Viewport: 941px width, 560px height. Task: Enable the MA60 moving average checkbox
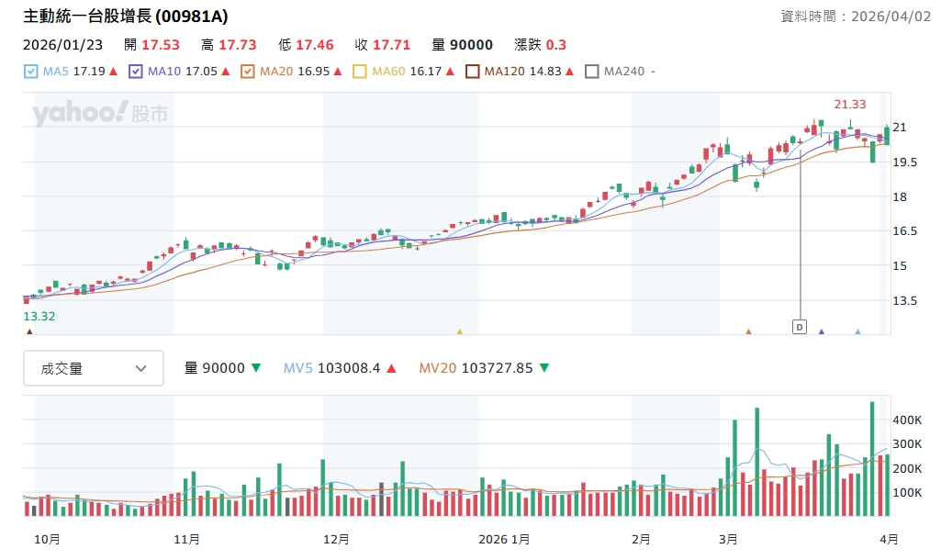pos(360,72)
